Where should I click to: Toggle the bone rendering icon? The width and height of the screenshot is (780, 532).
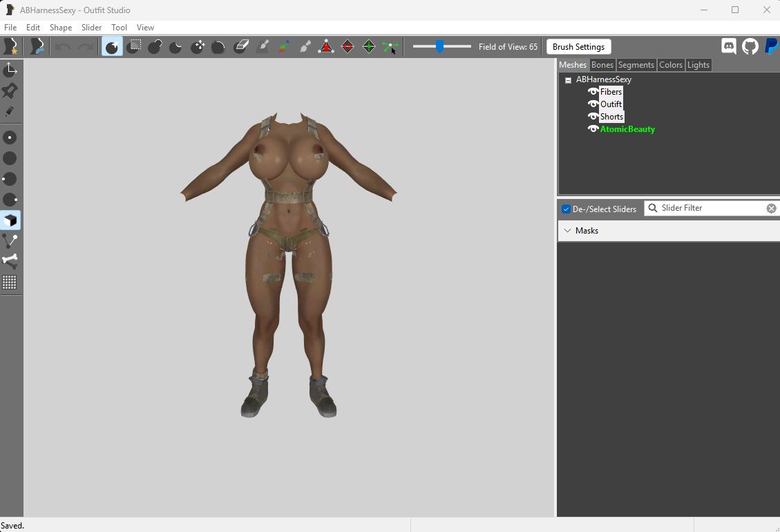pos(10,260)
